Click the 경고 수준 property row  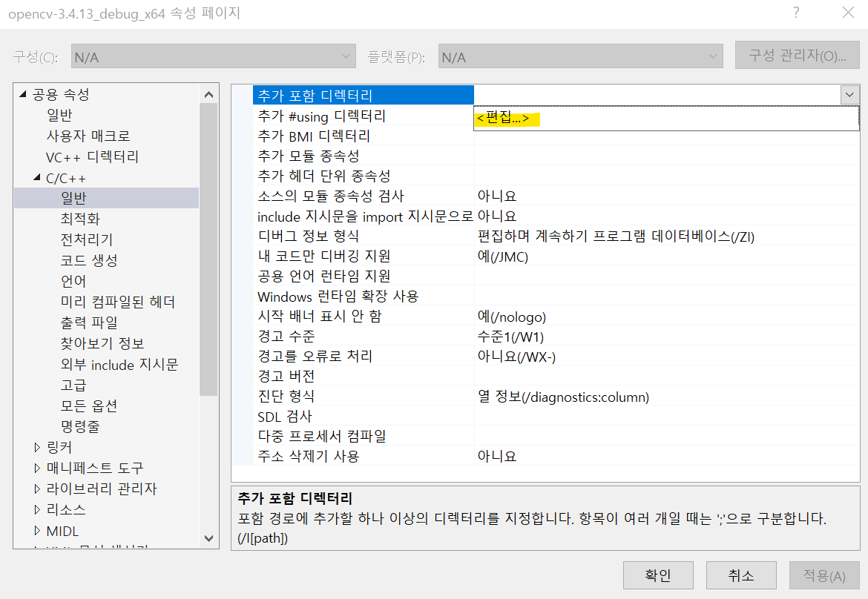[x=286, y=337]
